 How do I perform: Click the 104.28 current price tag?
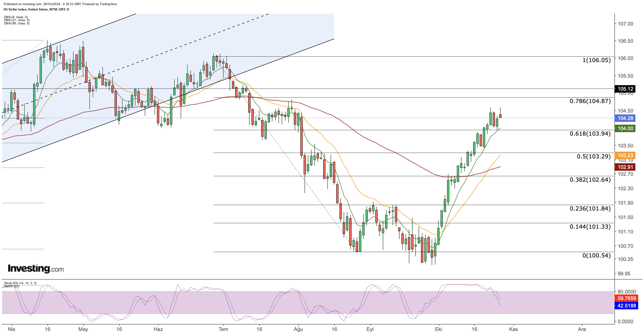(625, 118)
